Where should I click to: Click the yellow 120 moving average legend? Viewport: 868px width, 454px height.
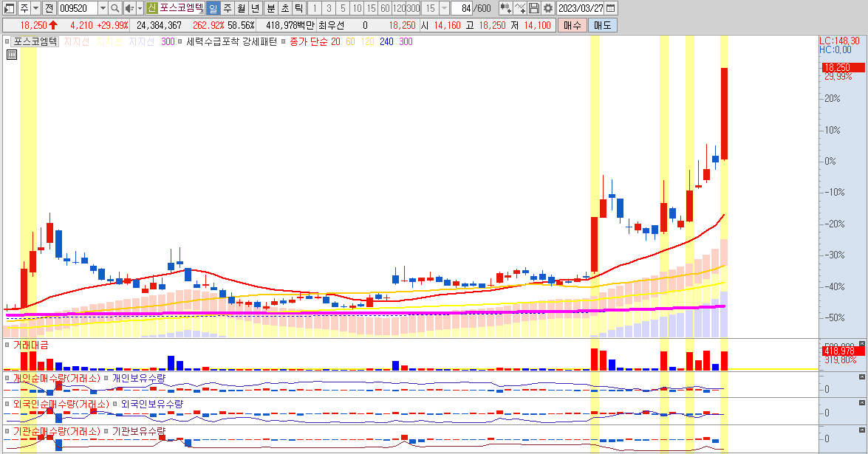[x=368, y=41]
